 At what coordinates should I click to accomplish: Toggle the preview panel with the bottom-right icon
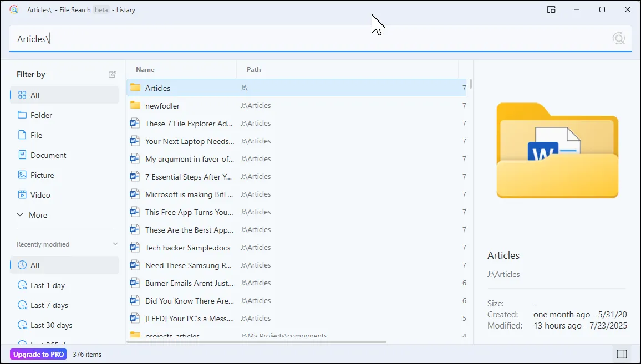click(x=621, y=353)
